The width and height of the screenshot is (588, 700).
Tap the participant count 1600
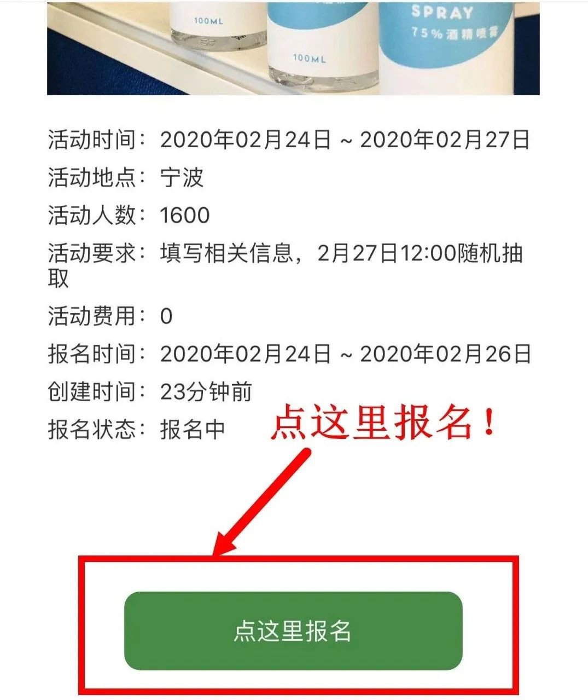(185, 215)
